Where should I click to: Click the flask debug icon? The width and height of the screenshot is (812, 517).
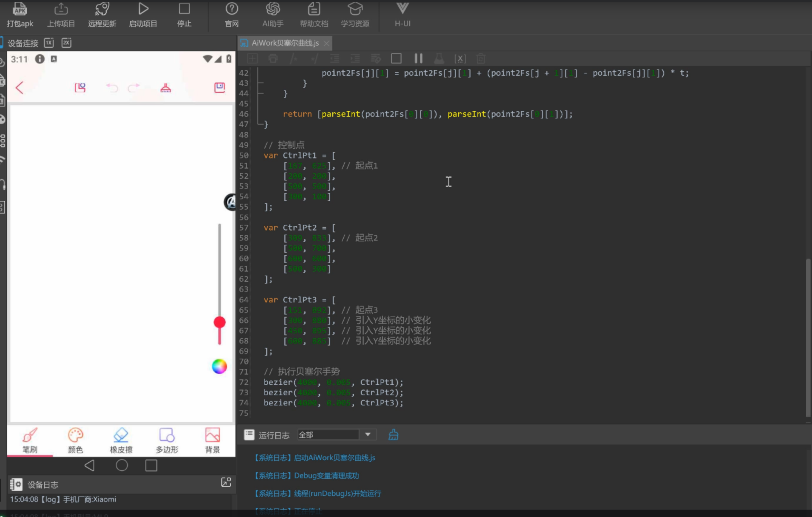point(439,59)
